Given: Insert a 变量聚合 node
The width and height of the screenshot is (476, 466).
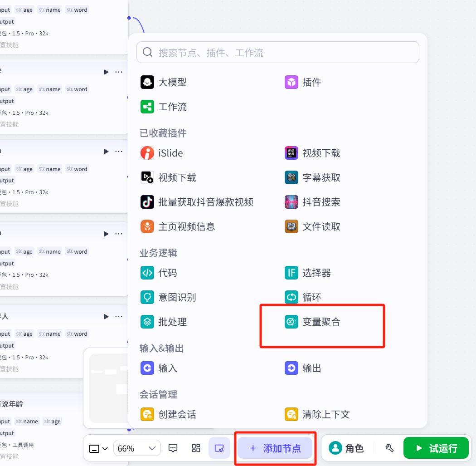Looking at the screenshot, I should (x=312, y=322).
